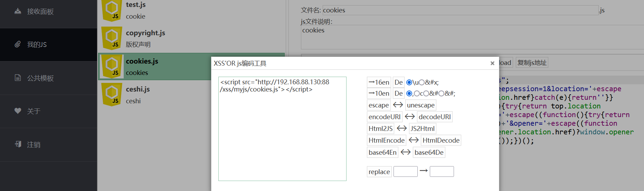
Task: Close the XSS'OR js编码工具 dialog
Action: point(492,63)
